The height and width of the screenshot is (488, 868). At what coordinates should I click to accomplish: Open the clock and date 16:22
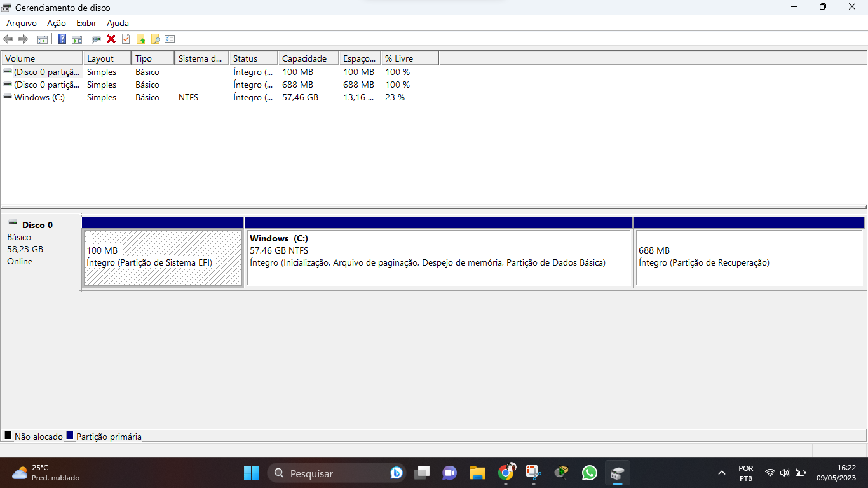pos(836,473)
